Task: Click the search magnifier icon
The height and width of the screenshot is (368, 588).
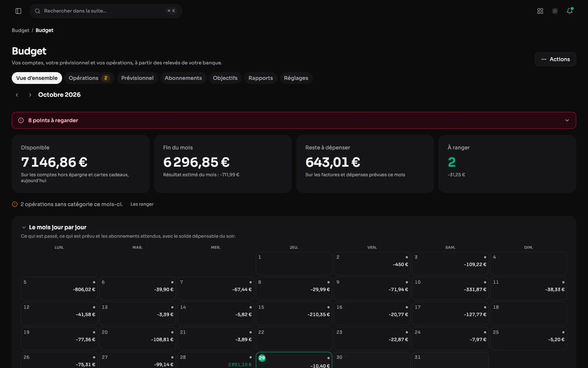Action: [37, 11]
